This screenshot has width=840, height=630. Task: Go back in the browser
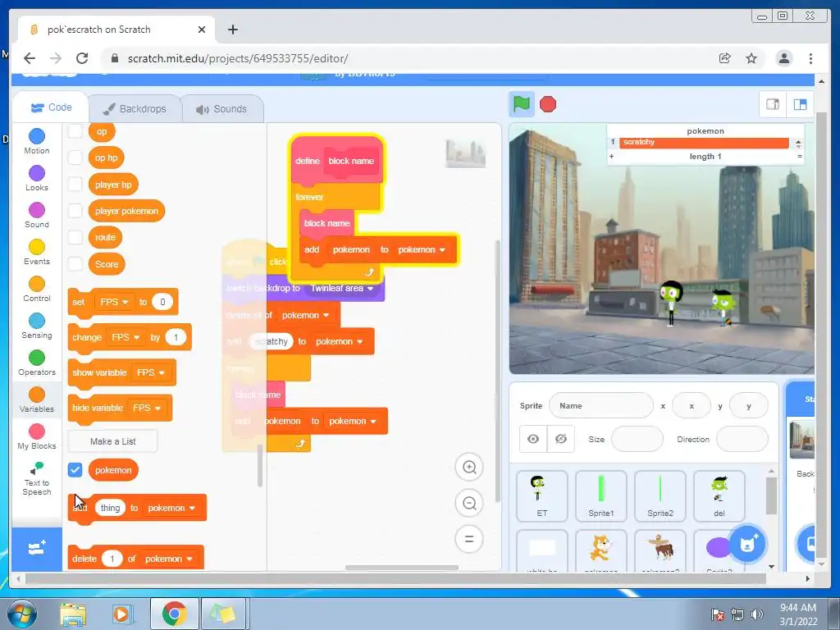[30, 58]
